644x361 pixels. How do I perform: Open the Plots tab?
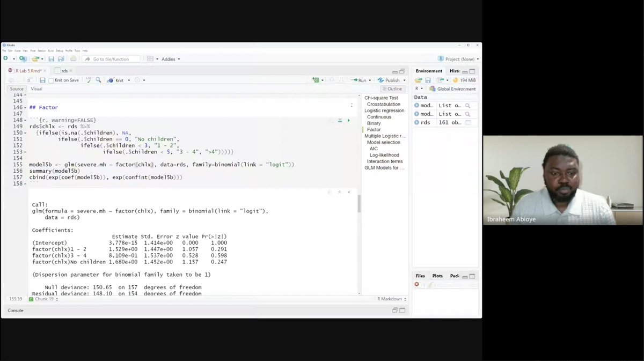437,276
